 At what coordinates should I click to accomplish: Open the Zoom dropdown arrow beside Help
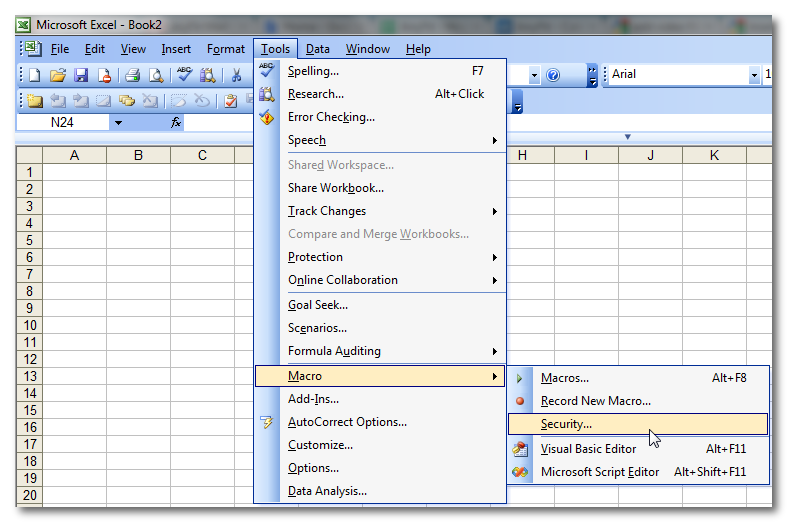click(x=534, y=75)
